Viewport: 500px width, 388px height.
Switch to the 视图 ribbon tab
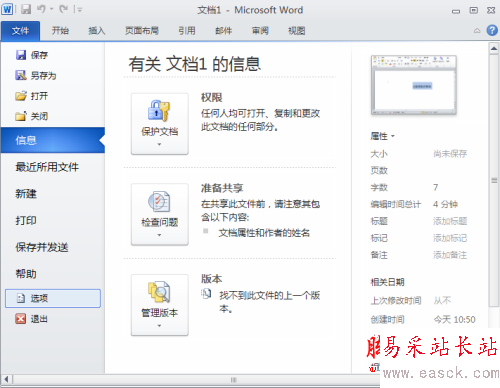tap(296, 31)
